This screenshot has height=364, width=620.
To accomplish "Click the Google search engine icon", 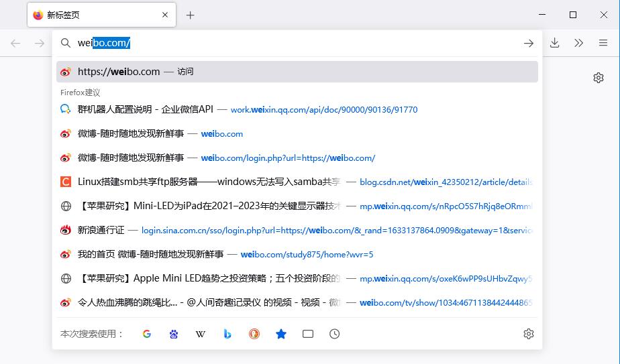I will 147,334.
